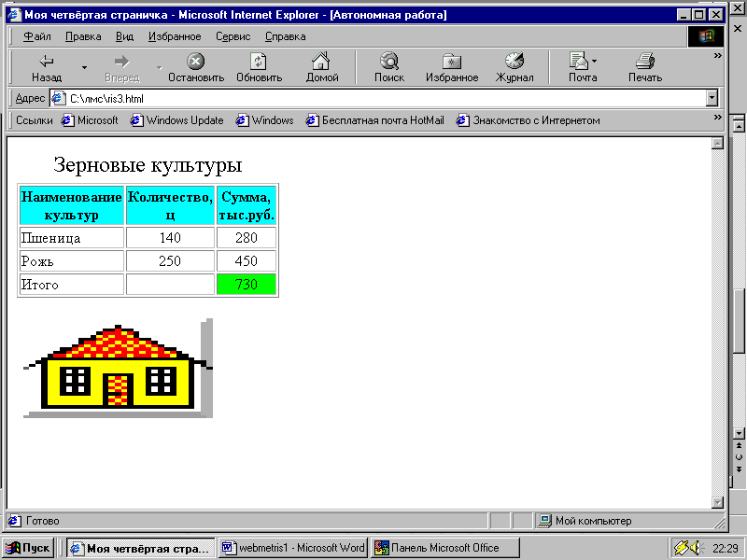Open Бесплатная почта HotMail link
747x560 pixels.
coord(375,120)
